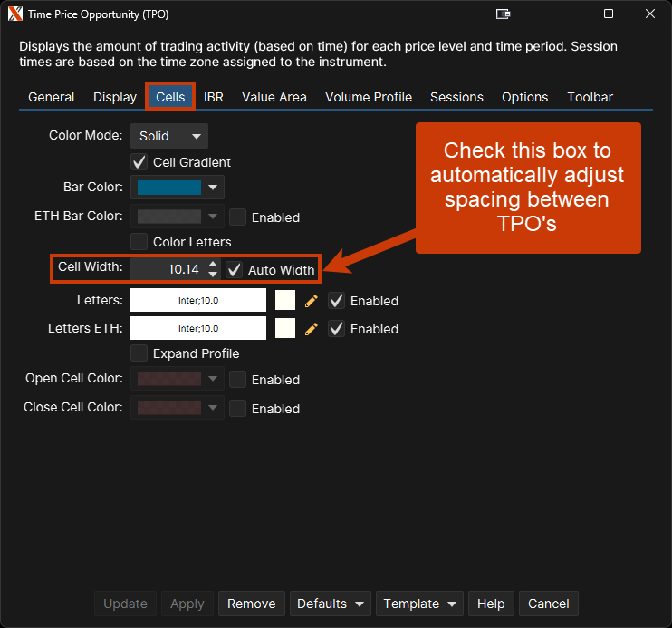The height and width of the screenshot is (628, 672).
Task: Open the Color Mode dropdown
Action: click(169, 136)
